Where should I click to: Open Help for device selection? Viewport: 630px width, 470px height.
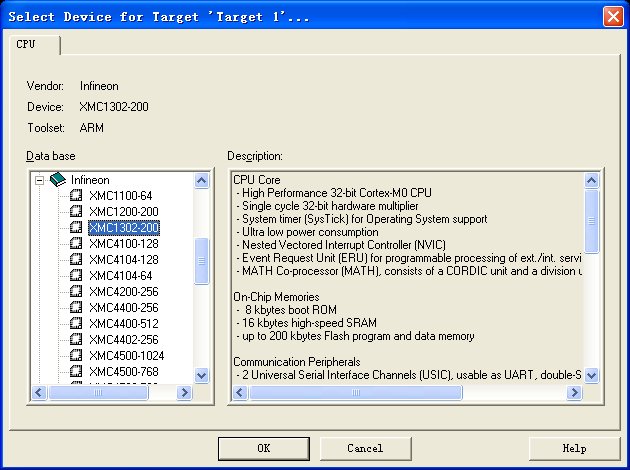click(573, 448)
